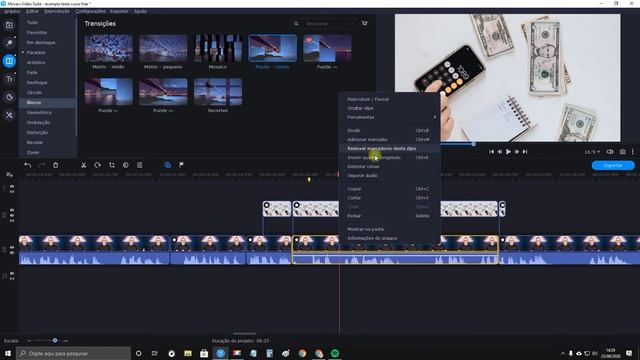Take a snapshot with camera icon
640x360 pixels.
622,152
